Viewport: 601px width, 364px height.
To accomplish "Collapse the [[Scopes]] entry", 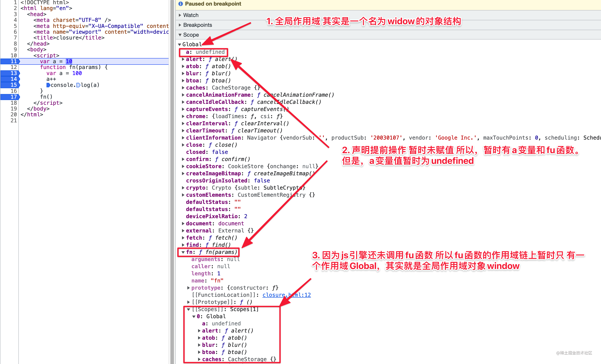I will 188,310.
